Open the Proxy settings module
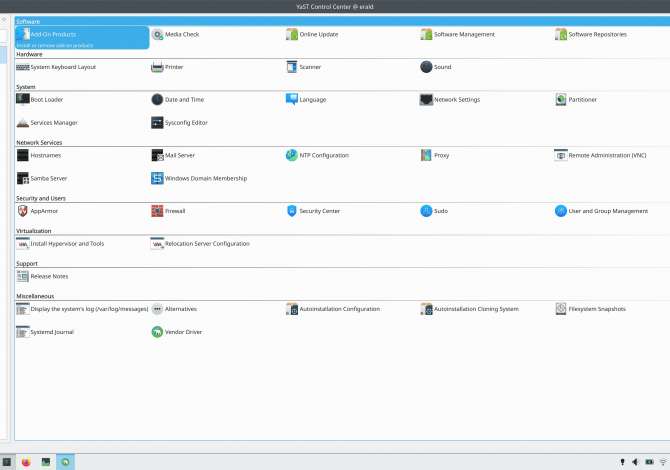This screenshot has height=470, width=670. point(435,155)
